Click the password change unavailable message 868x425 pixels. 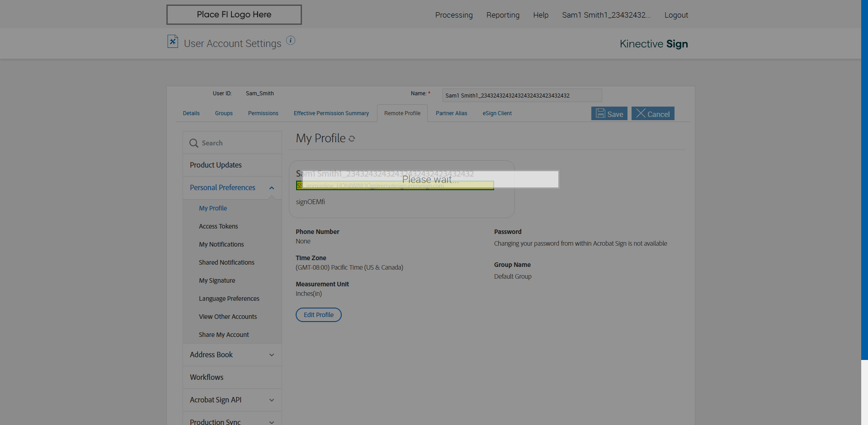(580, 243)
